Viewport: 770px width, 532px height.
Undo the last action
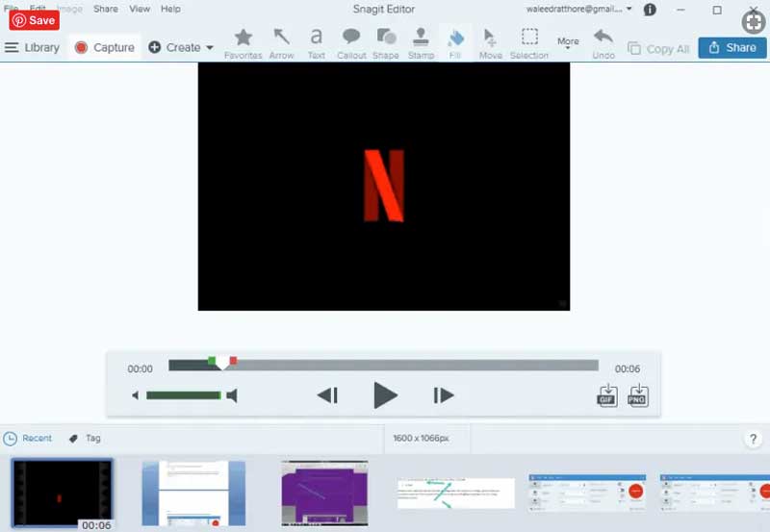[603, 43]
